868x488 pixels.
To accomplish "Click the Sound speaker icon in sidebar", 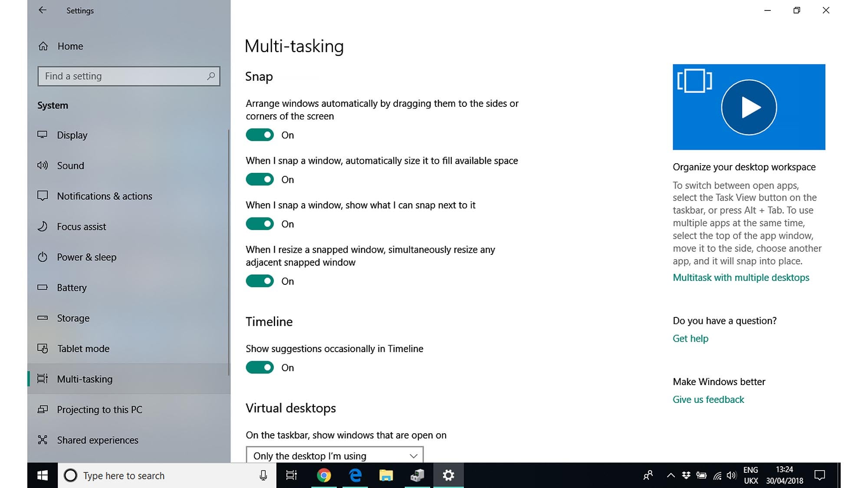I will click(x=42, y=165).
